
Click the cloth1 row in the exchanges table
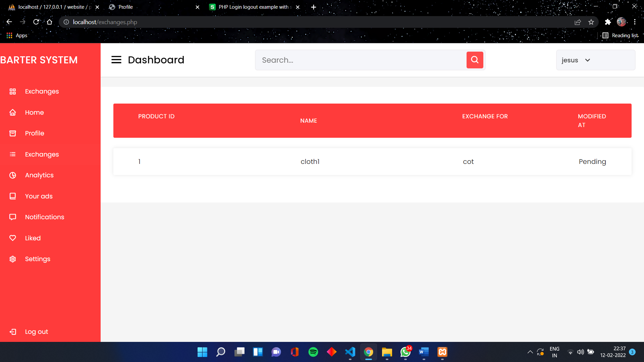309,161
